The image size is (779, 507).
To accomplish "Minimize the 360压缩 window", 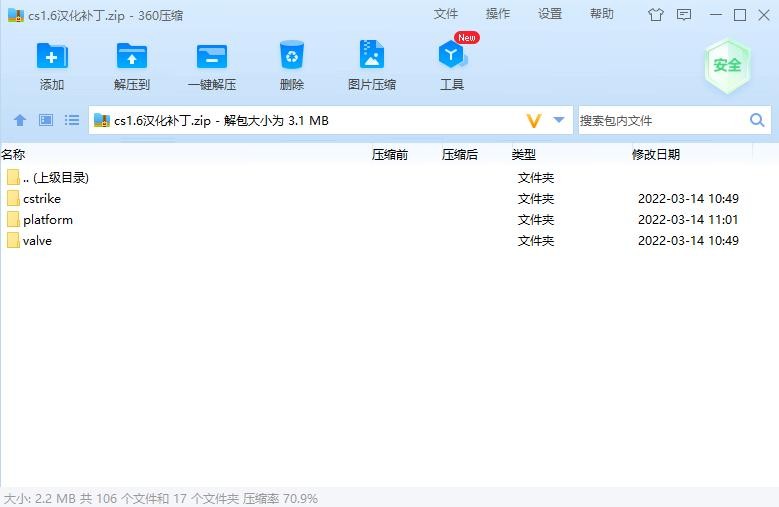I will coord(715,15).
